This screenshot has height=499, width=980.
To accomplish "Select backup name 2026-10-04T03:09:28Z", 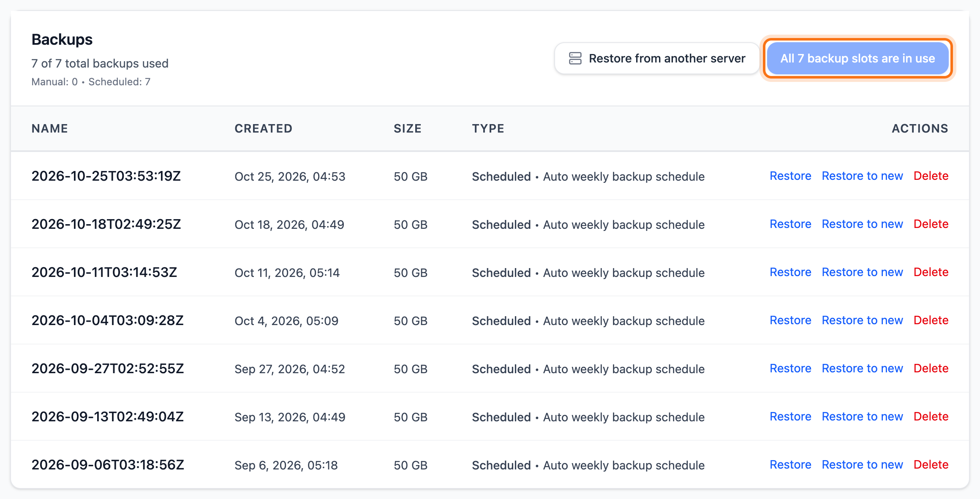I will pyautogui.click(x=108, y=320).
